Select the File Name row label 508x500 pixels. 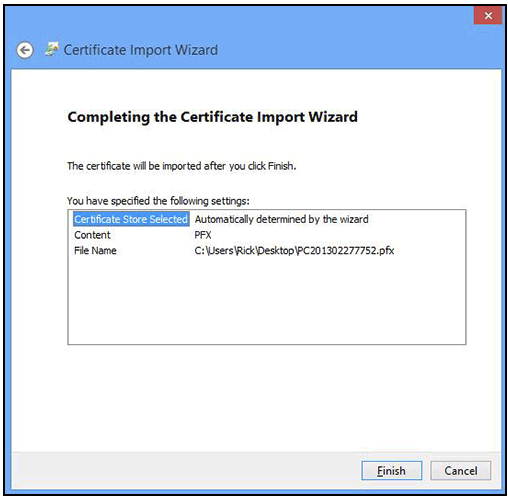95,250
